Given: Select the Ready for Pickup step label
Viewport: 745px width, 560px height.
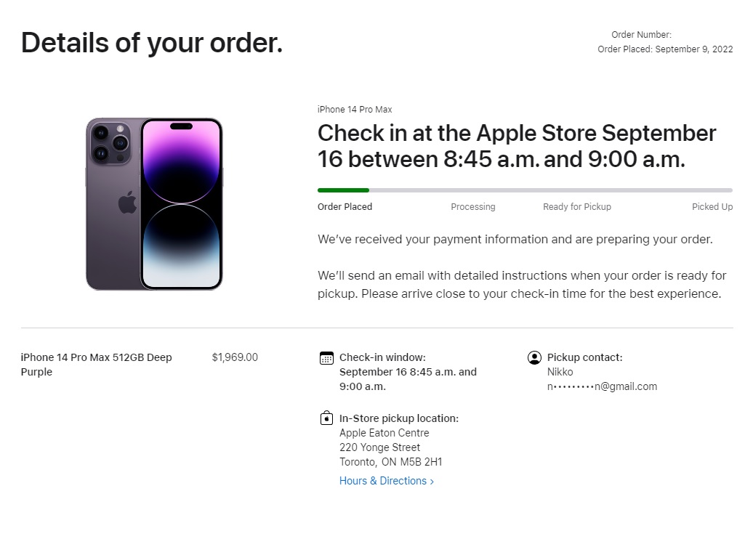Looking at the screenshot, I should [x=576, y=207].
